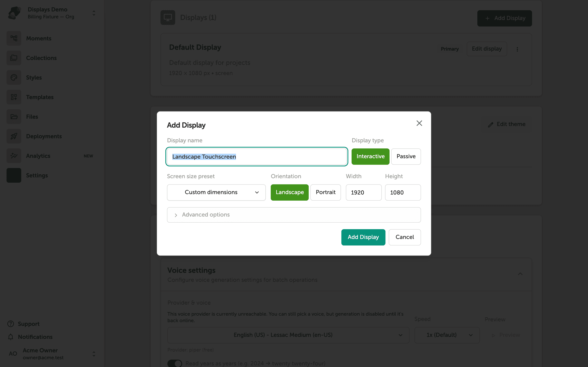Click the Analytics sparkle chart icon
This screenshot has height=367, width=588.
coord(14,156)
